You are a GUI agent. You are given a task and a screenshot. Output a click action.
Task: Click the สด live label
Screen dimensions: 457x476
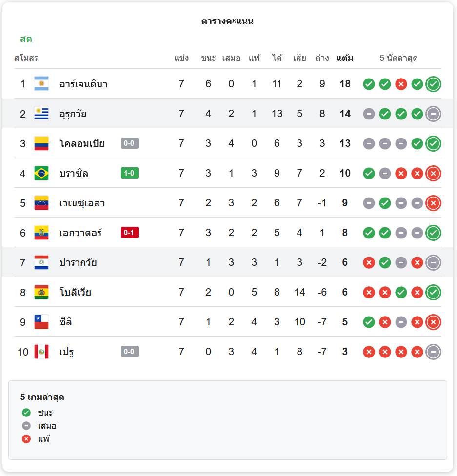point(26,39)
